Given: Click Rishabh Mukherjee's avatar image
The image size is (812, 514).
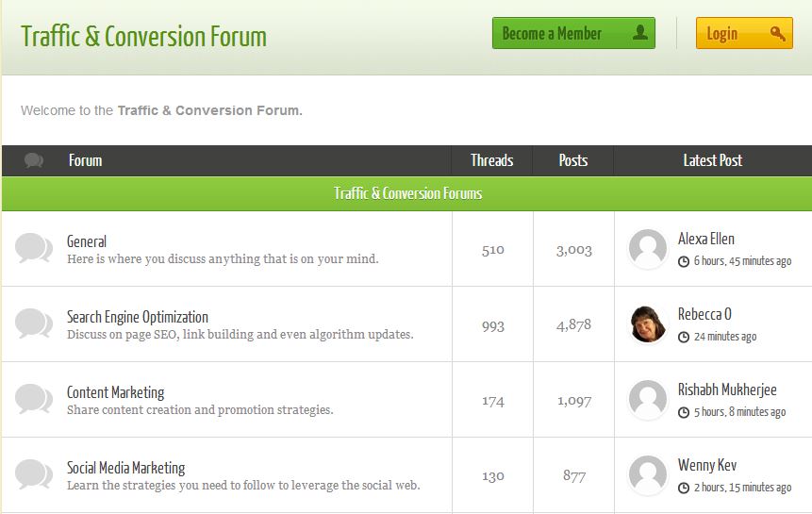Looking at the screenshot, I should pos(648,400).
